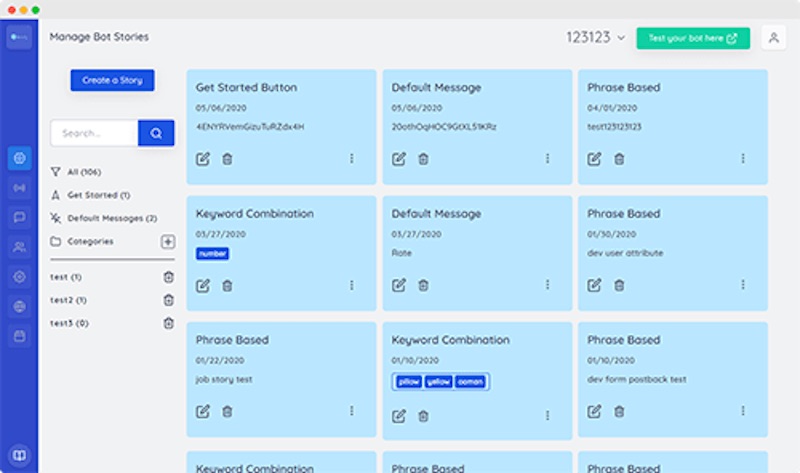Edit the 05/06/2020 Default Message story
The width and height of the screenshot is (800, 473).
pos(399,159)
